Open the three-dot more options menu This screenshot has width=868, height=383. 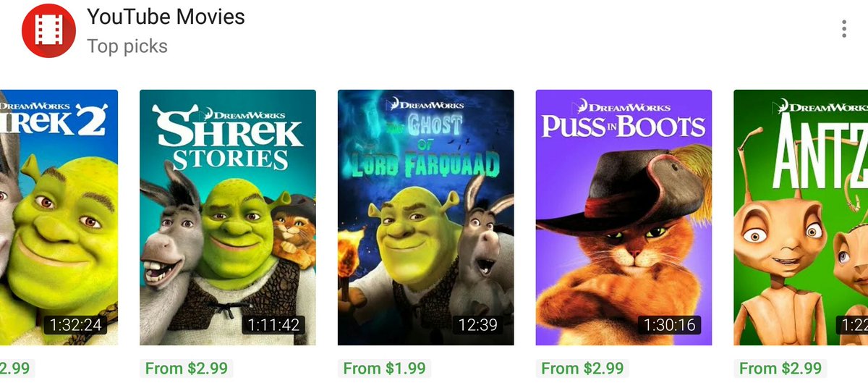point(843,29)
